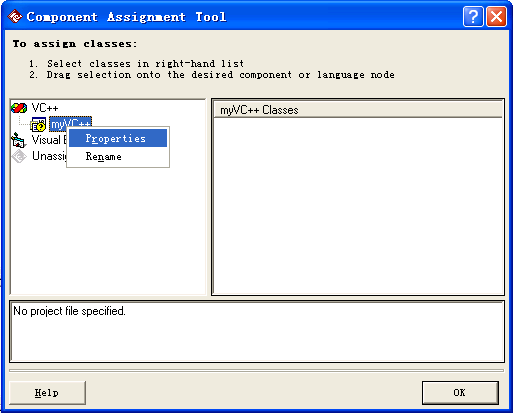Image resolution: width=513 pixels, height=413 pixels.
Task: Select the highlighted myVC++ tree item
Action: (70, 124)
